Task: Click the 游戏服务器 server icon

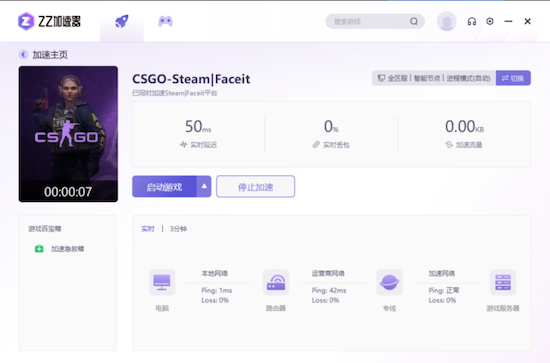Action: [x=503, y=282]
